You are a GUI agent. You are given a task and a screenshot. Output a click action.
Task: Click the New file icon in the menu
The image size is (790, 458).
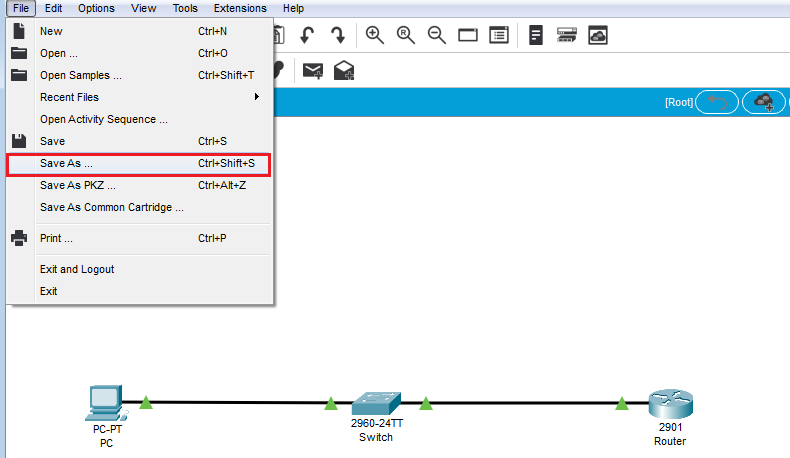[19, 31]
